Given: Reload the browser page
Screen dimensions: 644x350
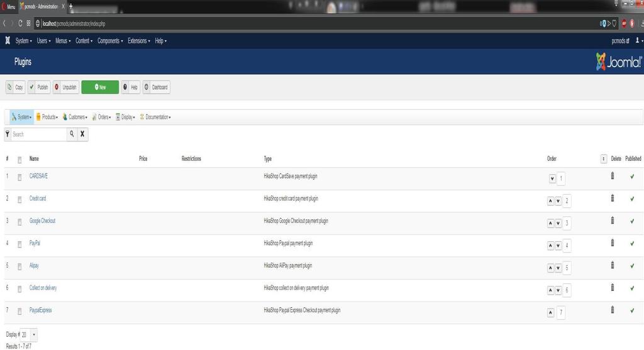Looking at the screenshot, I should 19,23.
